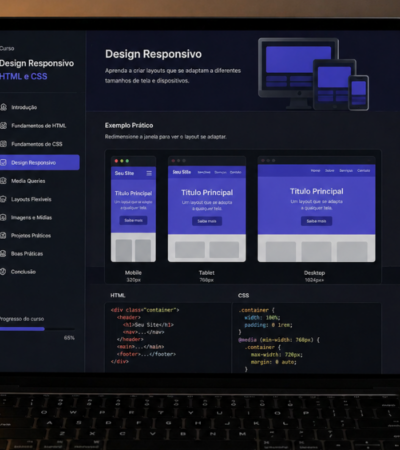Click the Fundamentos de HTML icon
Image resolution: width=400 pixels, height=450 pixels.
point(3,126)
